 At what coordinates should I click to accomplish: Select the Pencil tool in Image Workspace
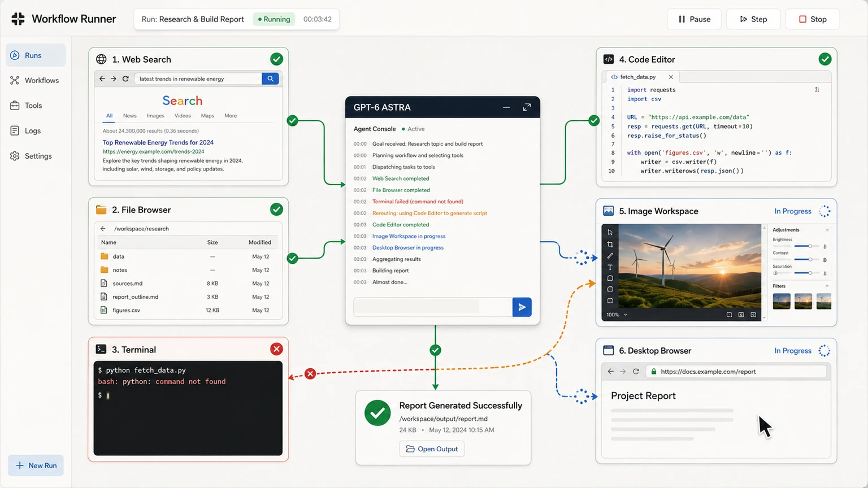point(610,256)
